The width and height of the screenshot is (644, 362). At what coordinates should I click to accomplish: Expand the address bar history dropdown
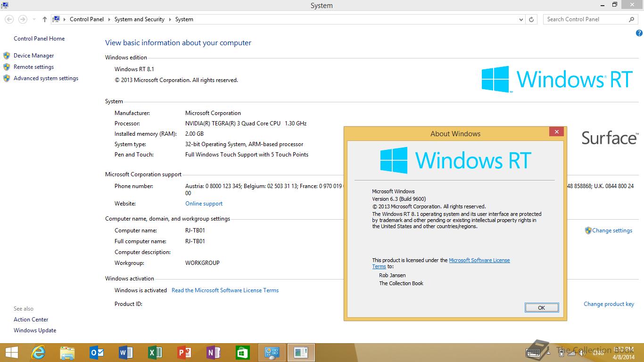(x=521, y=19)
